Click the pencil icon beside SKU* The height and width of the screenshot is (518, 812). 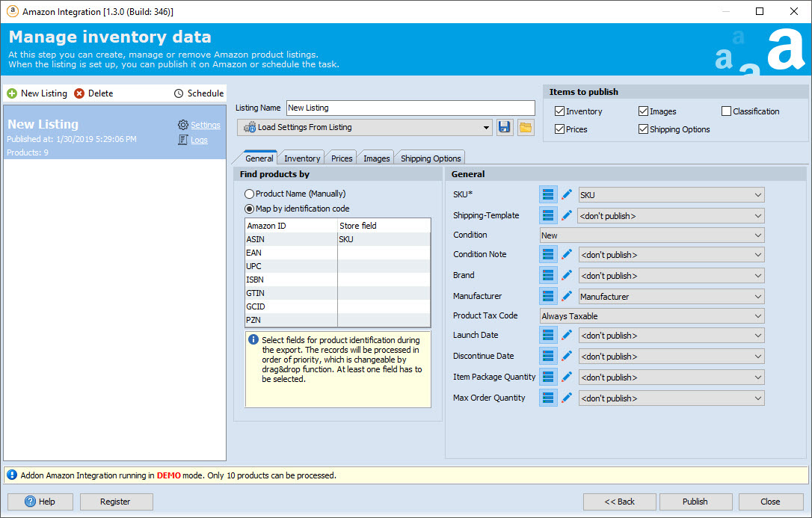[x=567, y=194]
